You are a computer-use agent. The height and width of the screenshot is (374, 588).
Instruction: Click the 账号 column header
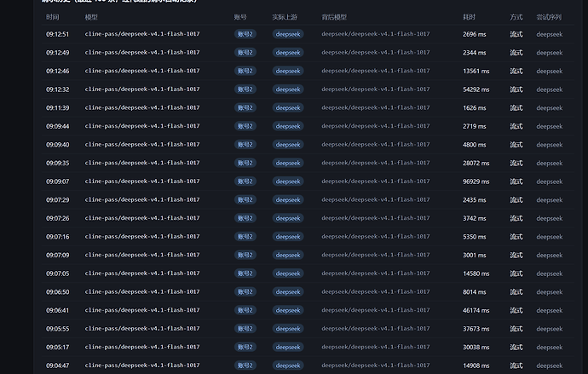pyautogui.click(x=240, y=17)
